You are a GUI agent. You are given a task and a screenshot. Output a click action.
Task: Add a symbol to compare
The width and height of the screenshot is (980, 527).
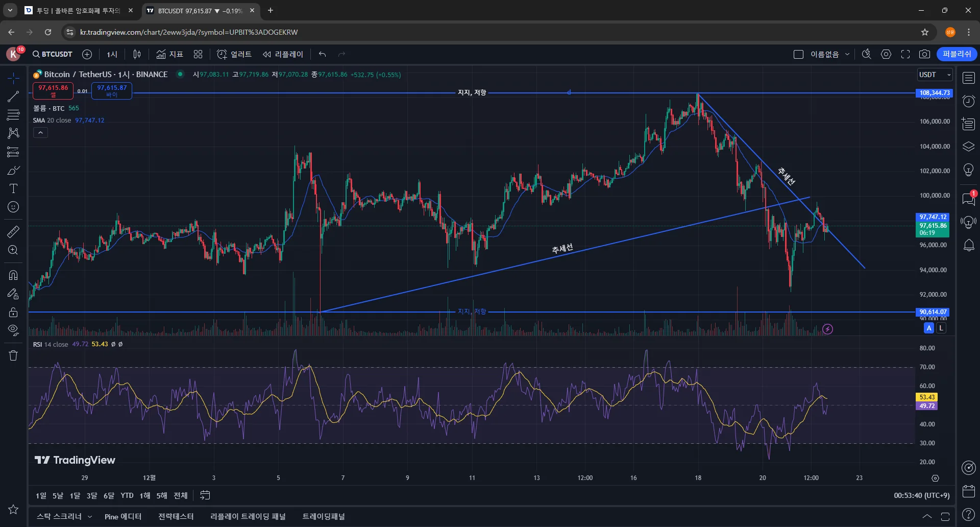click(x=87, y=54)
